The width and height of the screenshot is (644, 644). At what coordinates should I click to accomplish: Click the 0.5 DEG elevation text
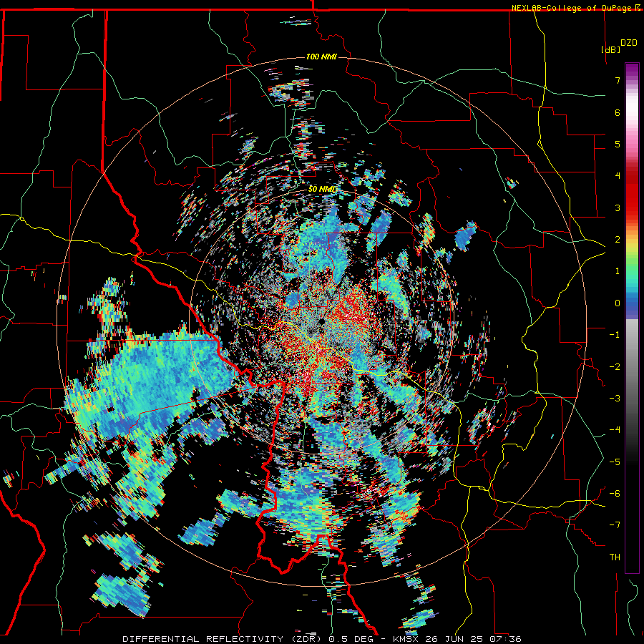click(x=351, y=639)
